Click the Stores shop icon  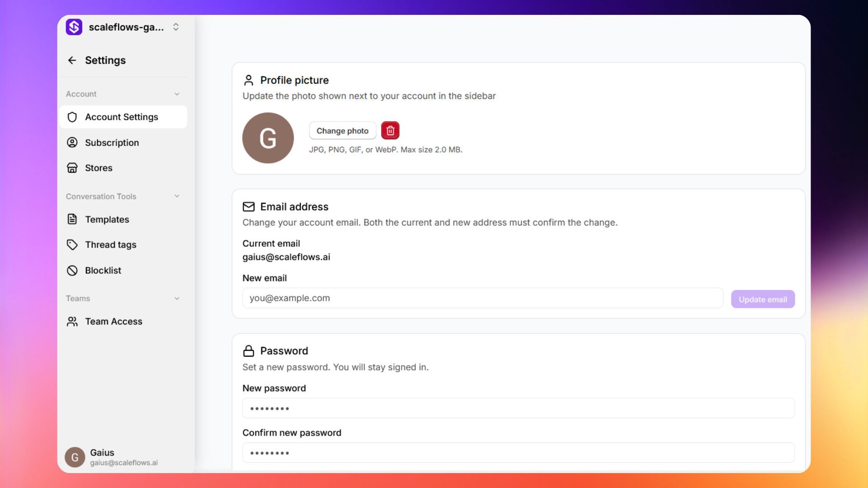tap(72, 168)
